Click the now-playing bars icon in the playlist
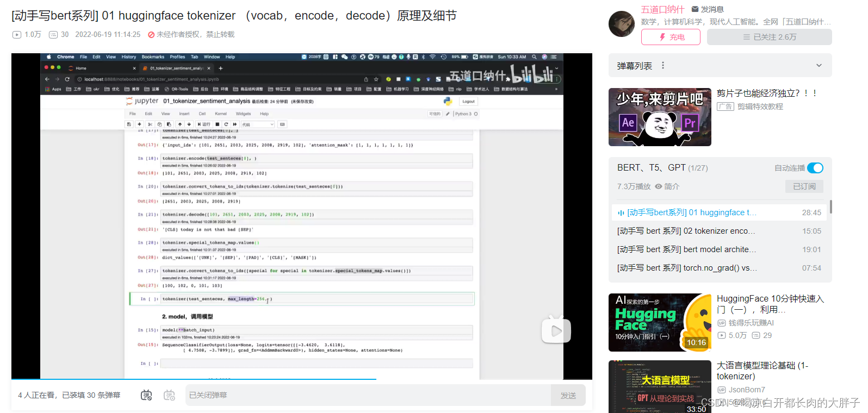 point(621,213)
